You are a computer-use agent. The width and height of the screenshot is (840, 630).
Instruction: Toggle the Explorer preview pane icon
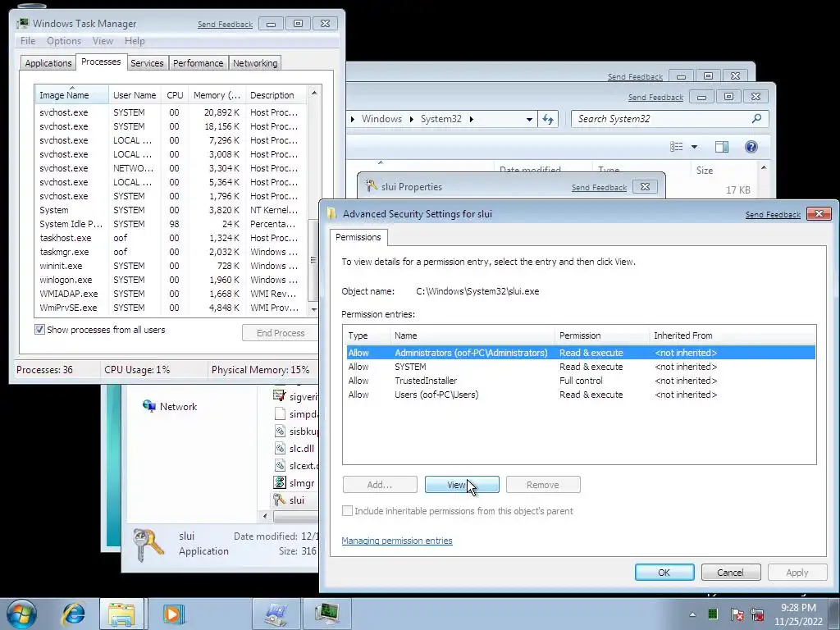[722, 147]
